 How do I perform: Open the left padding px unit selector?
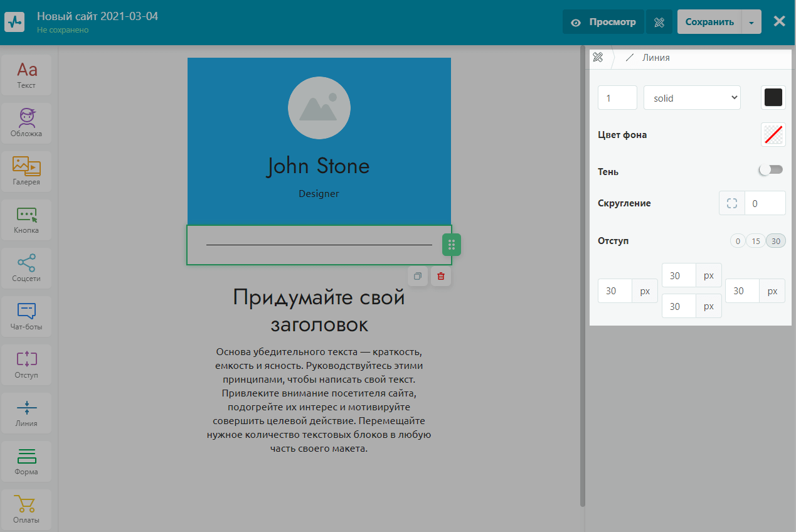645,291
